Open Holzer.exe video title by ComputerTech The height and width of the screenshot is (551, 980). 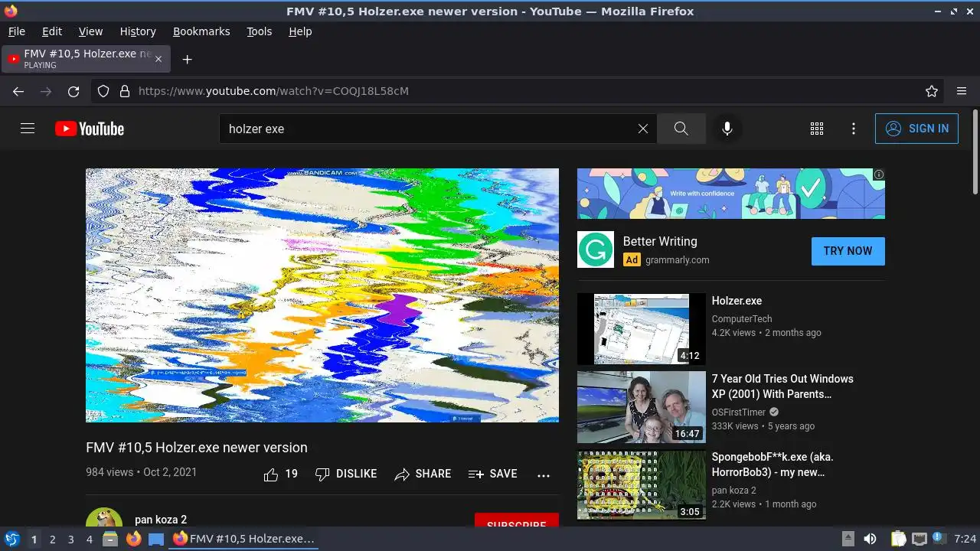tap(737, 301)
